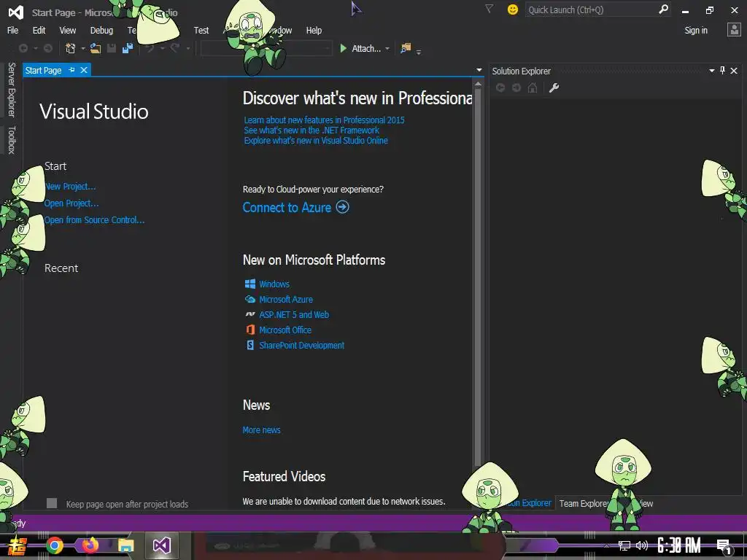Click the ASP.NET 5 and Web link
This screenshot has width=747, height=560.
point(294,314)
